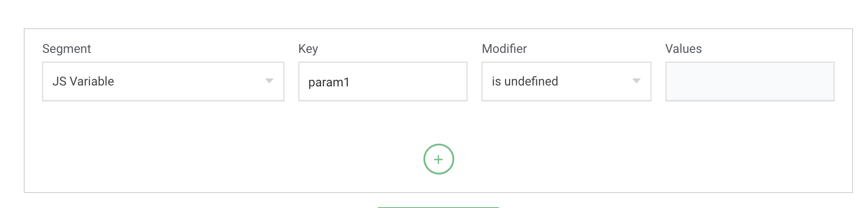Click the Modifier label
The width and height of the screenshot is (868, 208).
click(504, 49)
